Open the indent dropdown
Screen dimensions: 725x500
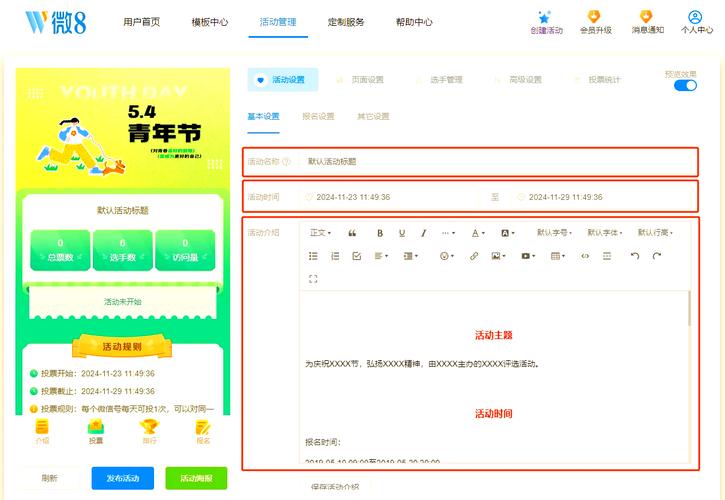pos(411,256)
